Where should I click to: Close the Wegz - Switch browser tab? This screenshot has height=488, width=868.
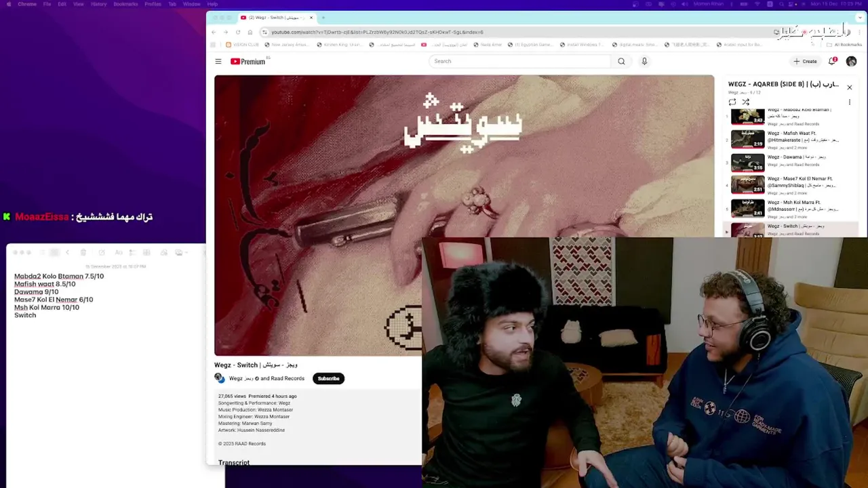(311, 18)
